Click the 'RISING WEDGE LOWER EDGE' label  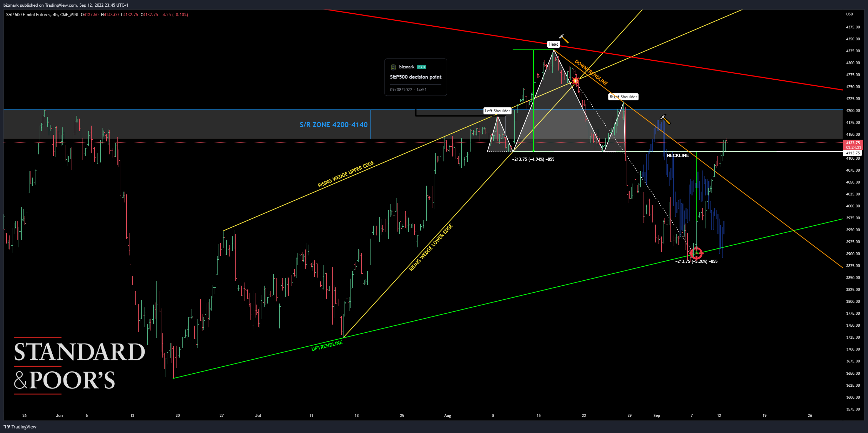point(431,247)
